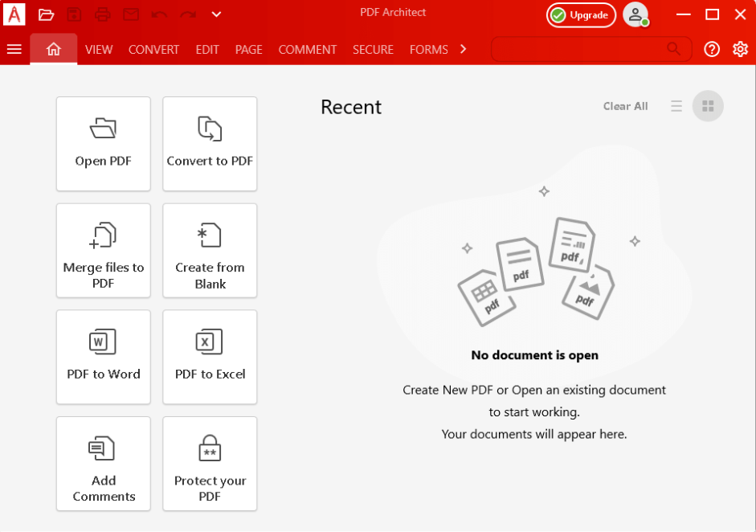Click the Redo arrow icon
The image size is (756, 532).
tap(188, 14)
